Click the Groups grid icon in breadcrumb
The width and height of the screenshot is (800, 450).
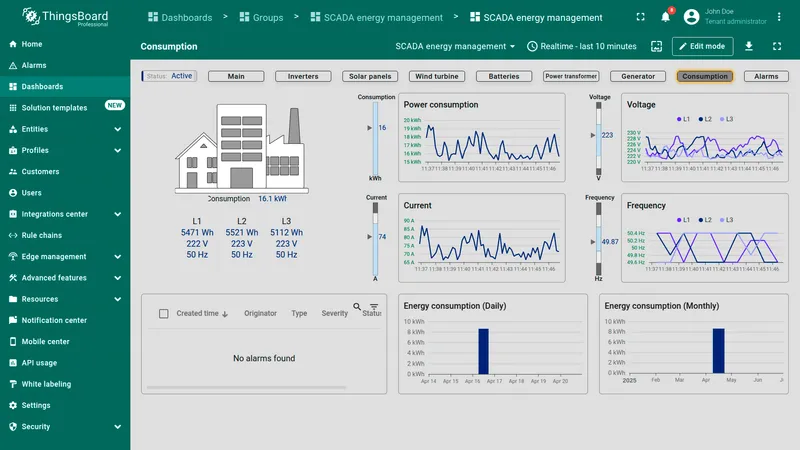tap(244, 17)
